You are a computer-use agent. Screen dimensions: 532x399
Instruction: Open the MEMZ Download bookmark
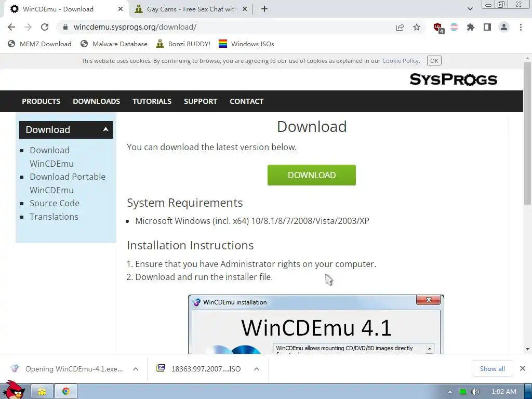39,44
